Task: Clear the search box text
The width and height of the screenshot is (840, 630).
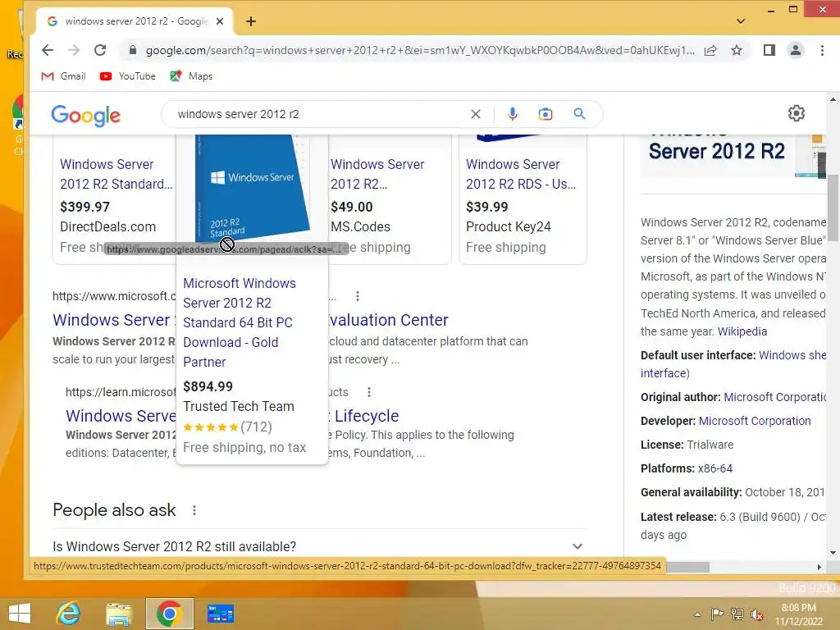Action: click(x=476, y=114)
